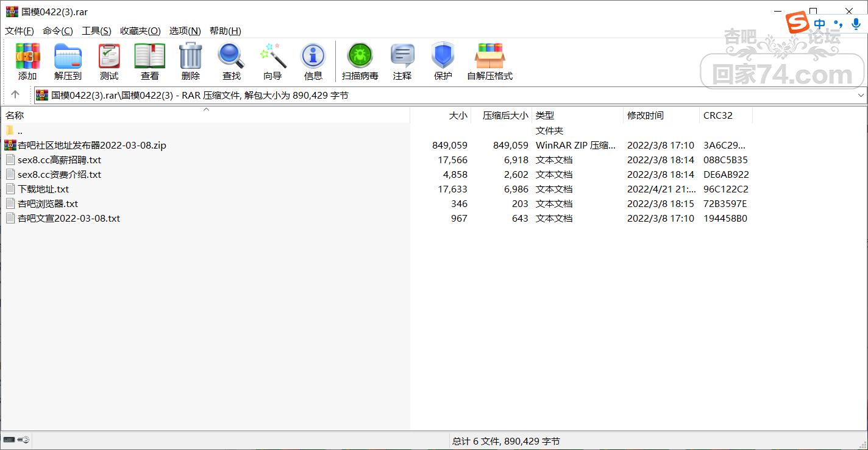868x450 pixels.
Task: Click the Sogou input method S icon
Action: coord(797,23)
